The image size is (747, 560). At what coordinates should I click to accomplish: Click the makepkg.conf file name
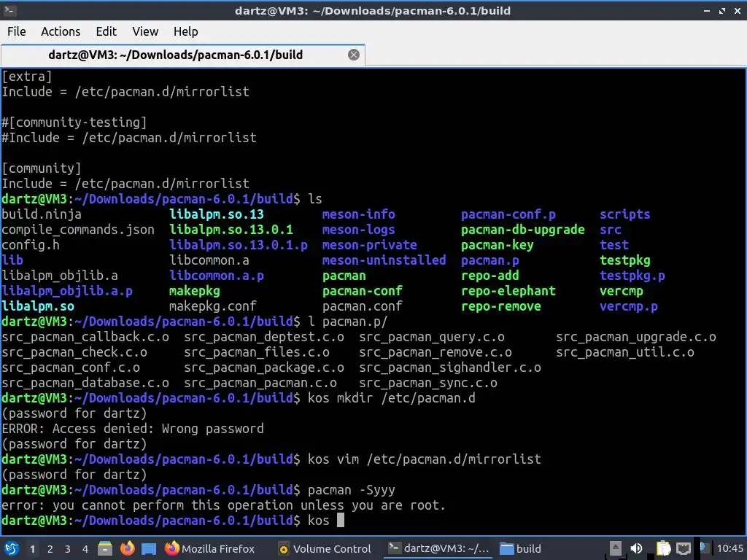coord(213,306)
